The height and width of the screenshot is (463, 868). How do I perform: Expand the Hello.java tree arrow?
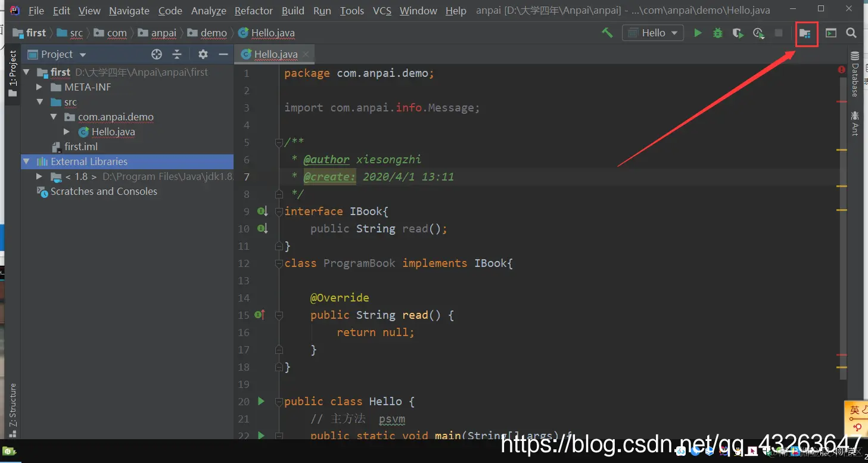[x=67, y=132]
